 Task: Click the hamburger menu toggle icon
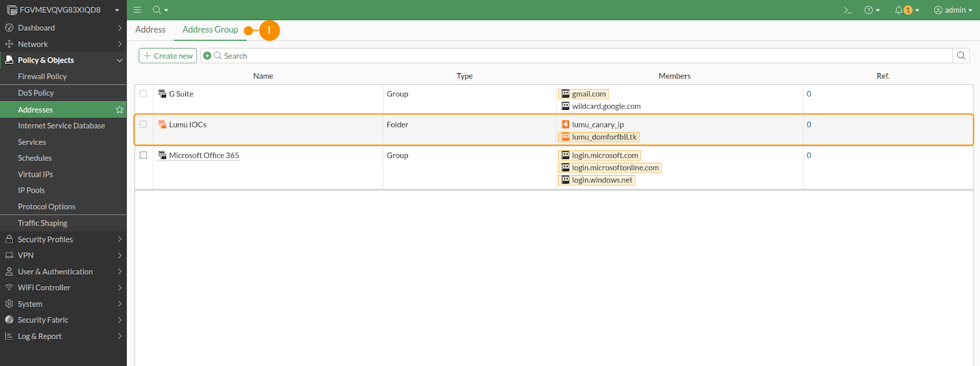[137, 10]
